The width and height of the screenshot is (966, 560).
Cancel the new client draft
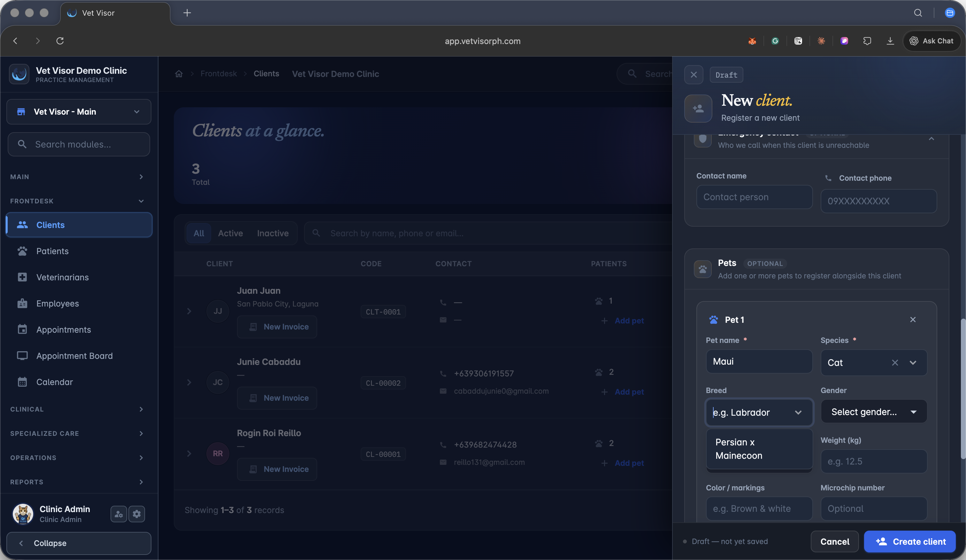(x=834, y=541)
